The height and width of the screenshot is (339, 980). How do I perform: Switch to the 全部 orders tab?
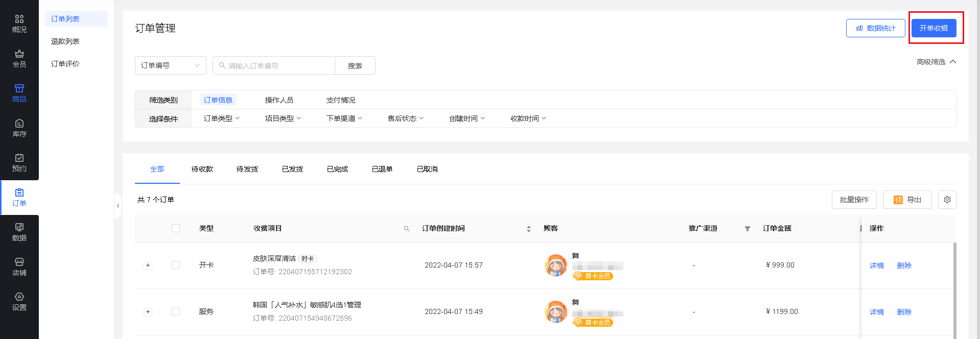[157, 169]
